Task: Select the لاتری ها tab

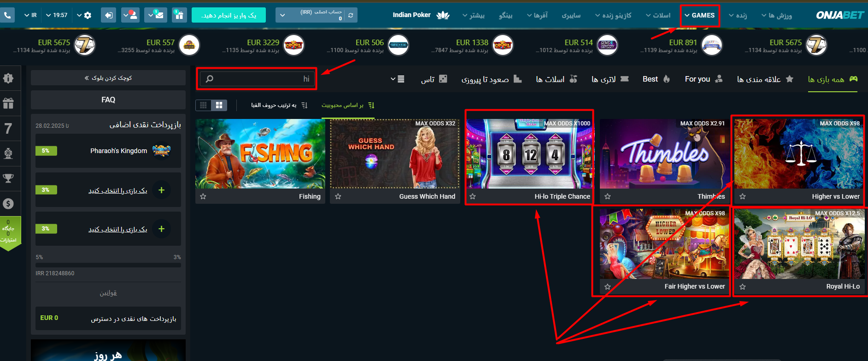Action: click(610, 79)
